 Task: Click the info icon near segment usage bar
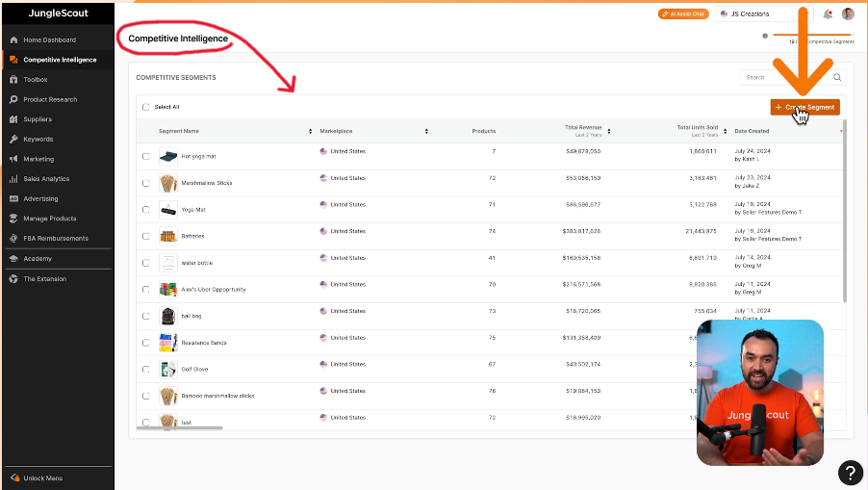pos(765,36)
